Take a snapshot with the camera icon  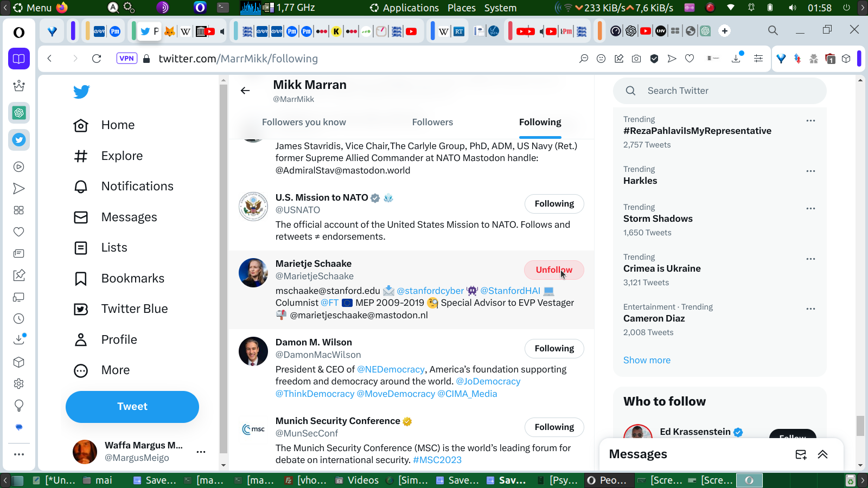(636, 59)
